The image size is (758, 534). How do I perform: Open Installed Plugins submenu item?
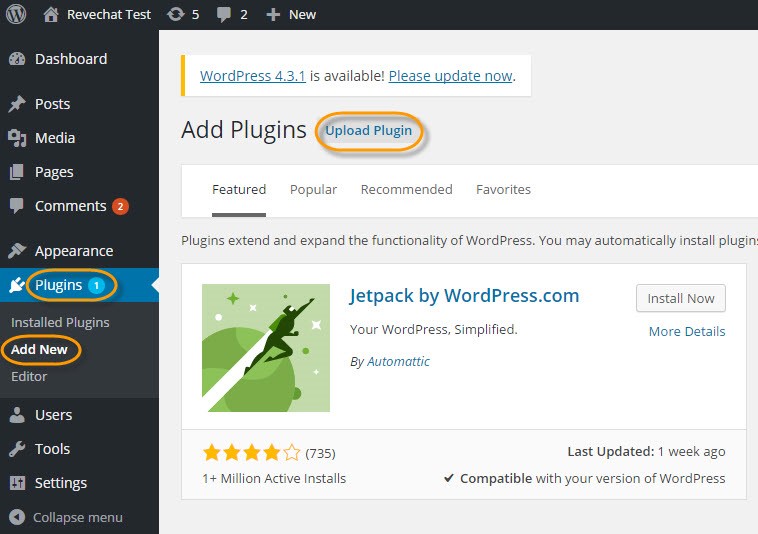click(x=60, y=323)
